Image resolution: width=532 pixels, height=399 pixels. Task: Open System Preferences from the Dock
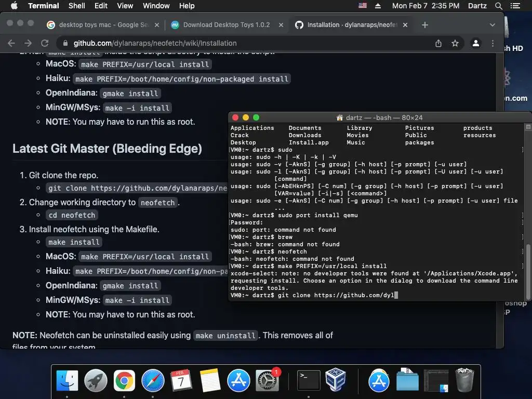click(x=267, y=380)
